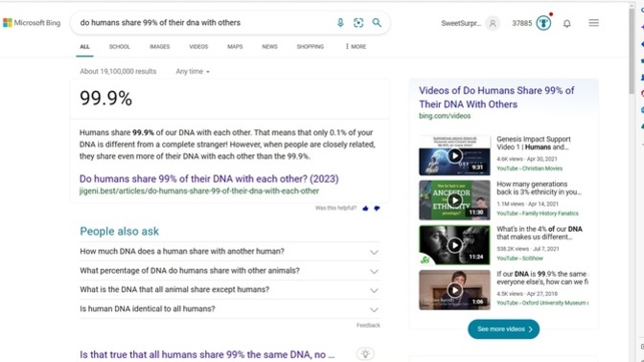Play the Oxford University Museum video

click(454, 290)
